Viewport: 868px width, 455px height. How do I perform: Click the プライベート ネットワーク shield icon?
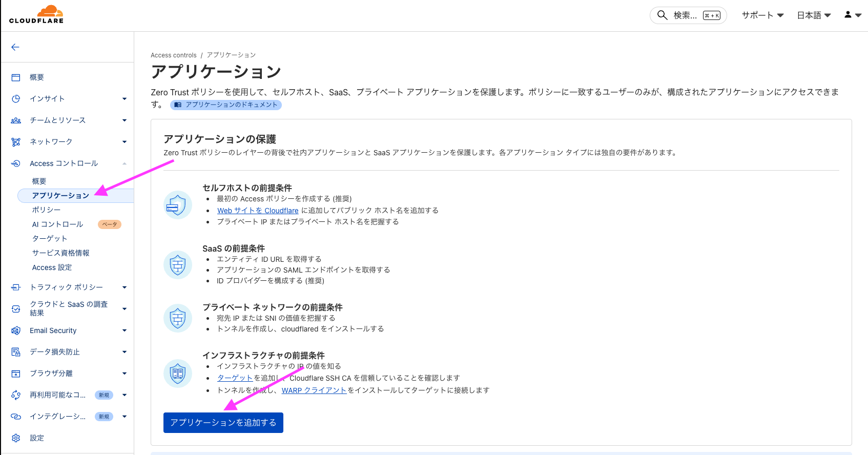178,318
